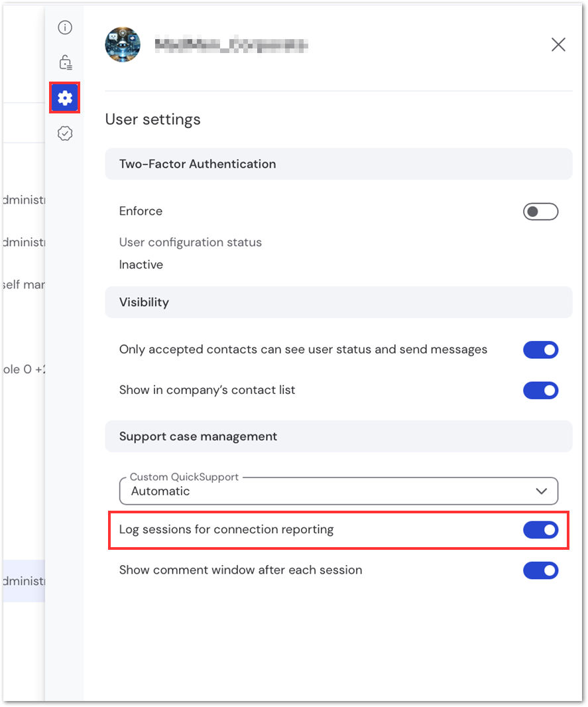Click the Two-Factor Authentication section header
The width and height of the screenshot is (588, 707).
coord(338,164)
